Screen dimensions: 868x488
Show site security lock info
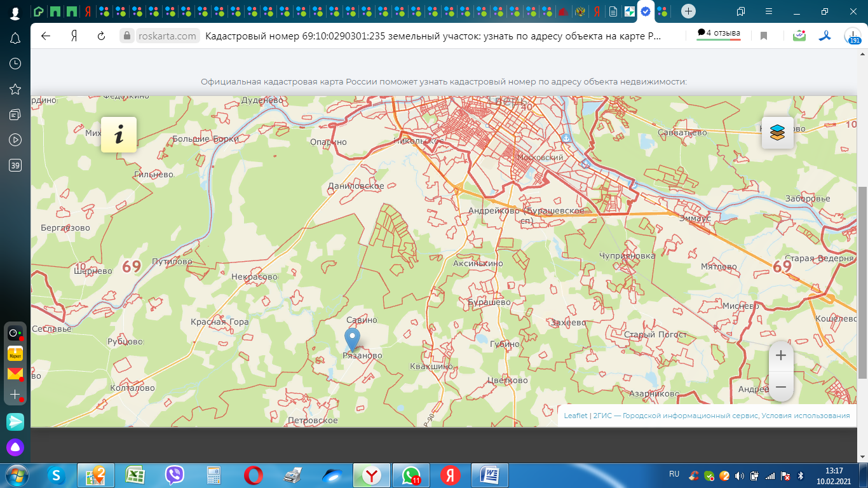tap(128, 36)
